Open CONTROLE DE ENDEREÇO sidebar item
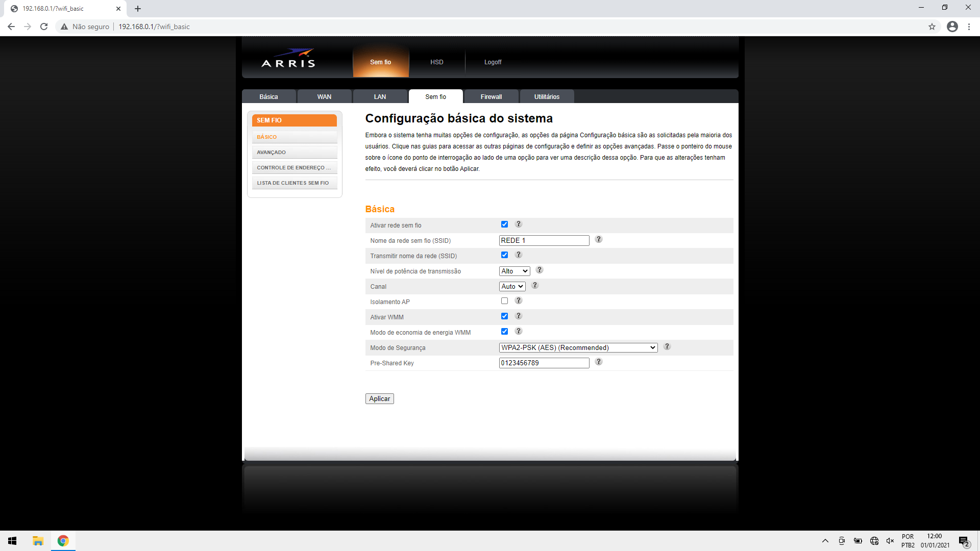Image resolution: width=980 pixels, height=551 pixels. coord(295,167)
